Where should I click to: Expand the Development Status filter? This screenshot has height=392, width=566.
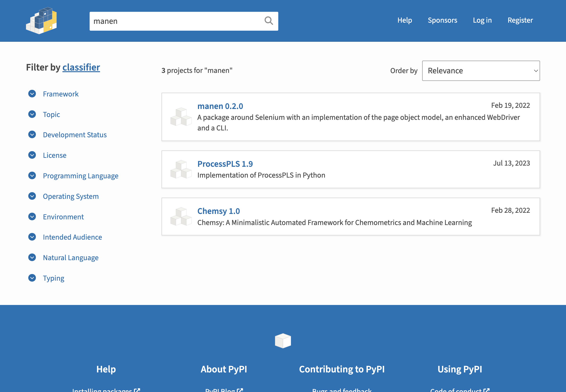(x=75, y=135)
